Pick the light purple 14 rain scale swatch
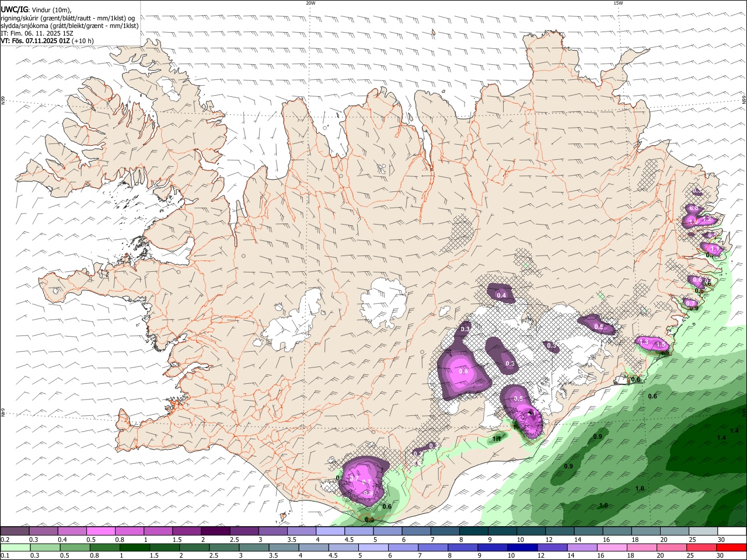 (x=581, y=548)
